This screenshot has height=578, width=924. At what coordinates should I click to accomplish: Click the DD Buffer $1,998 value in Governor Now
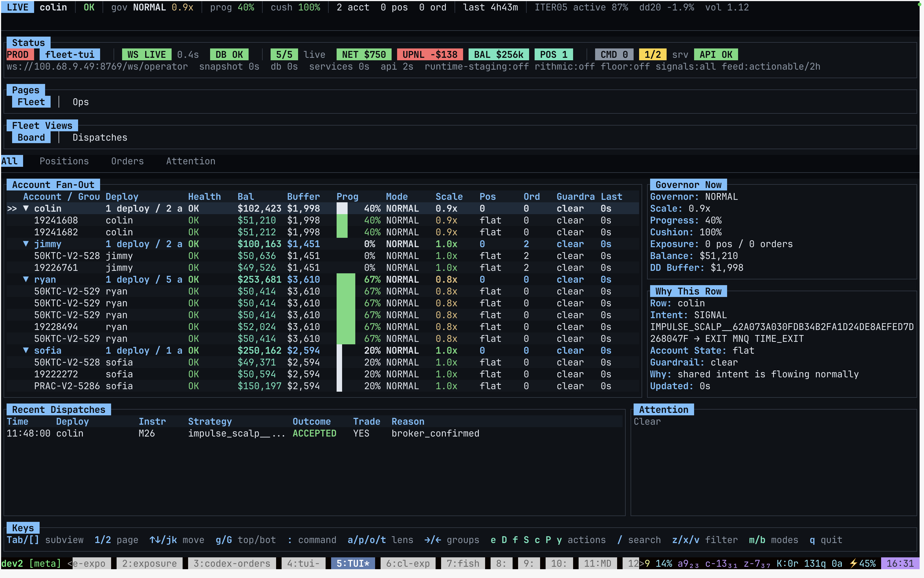coord(727,268)
